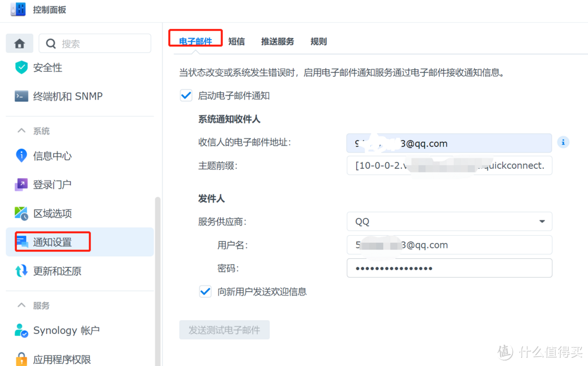Uncheck 向新用户发送欢迎信息 welcome message option

[205, 291]
